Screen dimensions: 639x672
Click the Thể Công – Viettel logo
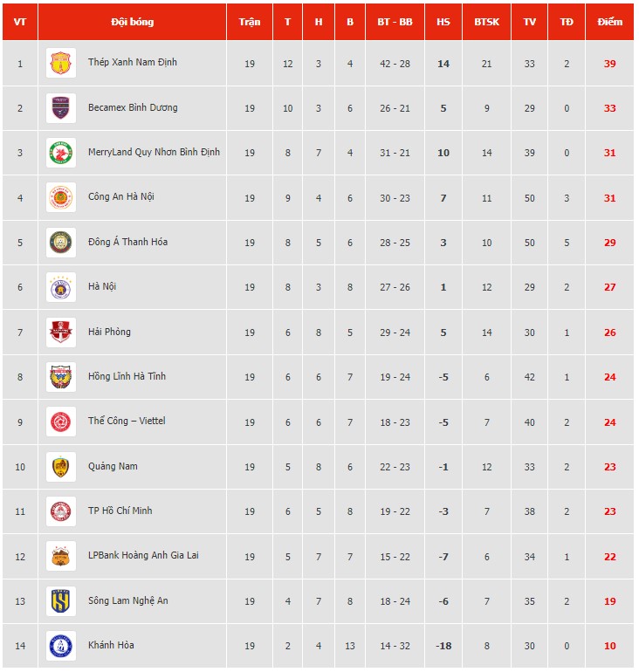pos(61,422)
